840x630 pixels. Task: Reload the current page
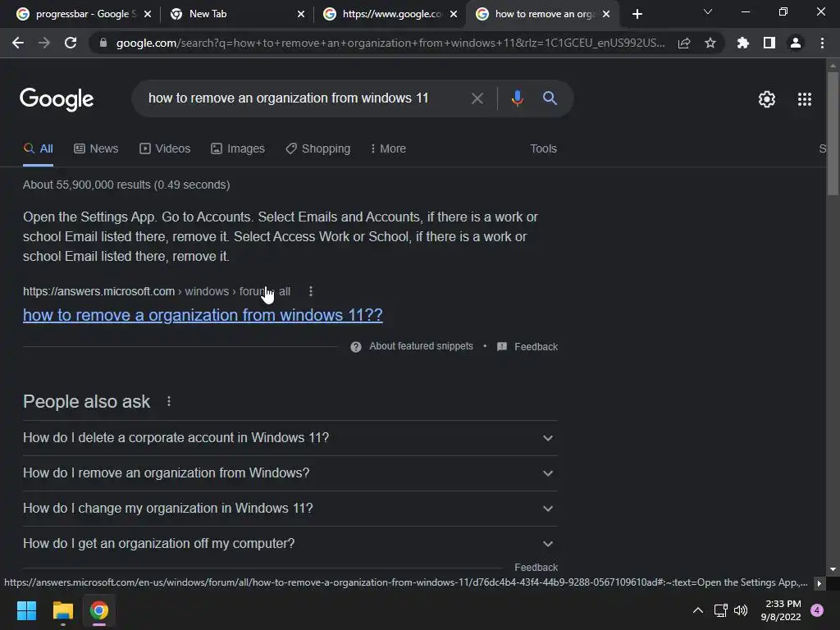[x=71, y=43]
